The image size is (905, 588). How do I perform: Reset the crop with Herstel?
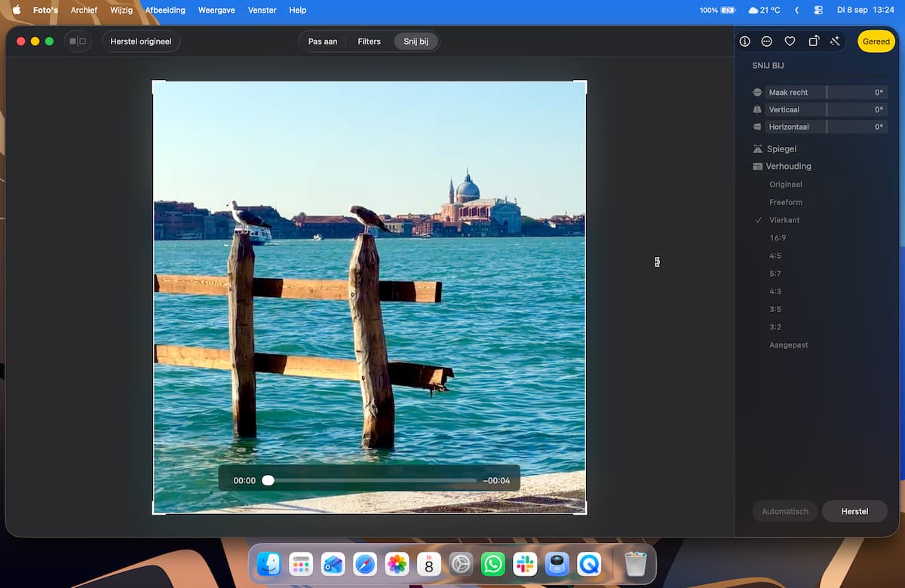tap(854, 511)
